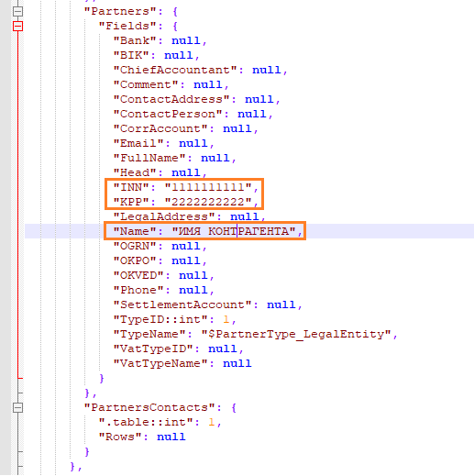The width and height of the screenshot is (474, 476).
Task: Click the "SettlementAccount" key text
Action: (182, 304)
